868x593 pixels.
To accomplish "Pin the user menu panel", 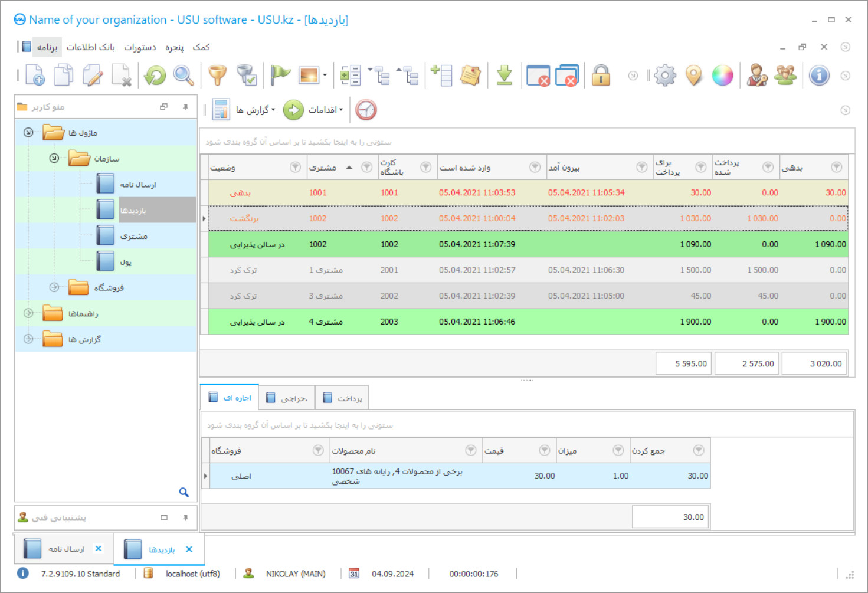I will (x=185, y=107).
